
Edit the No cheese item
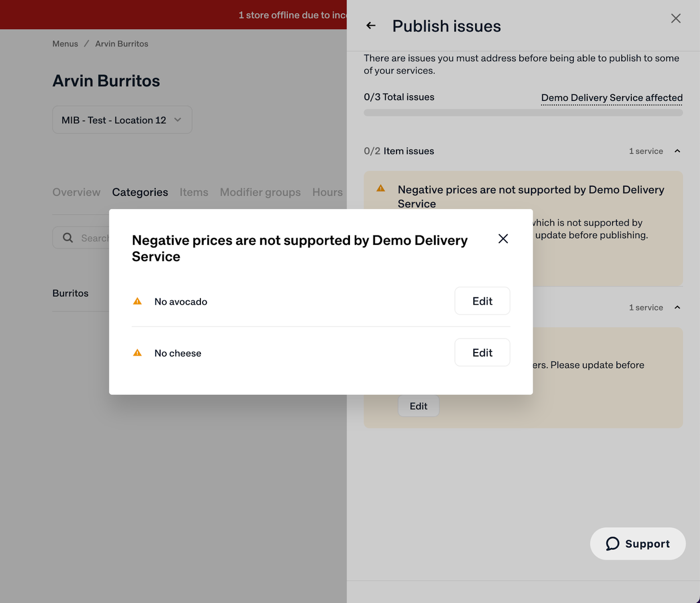(x=482, y=353)
